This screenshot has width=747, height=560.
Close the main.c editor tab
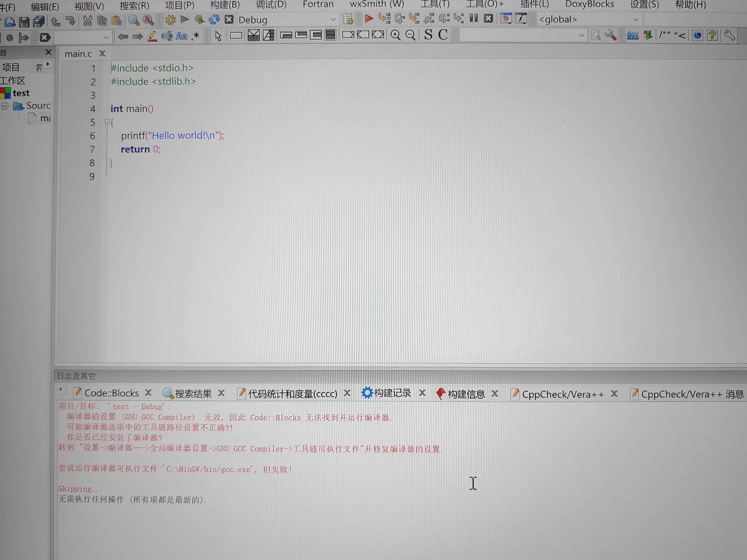[102, 53]
